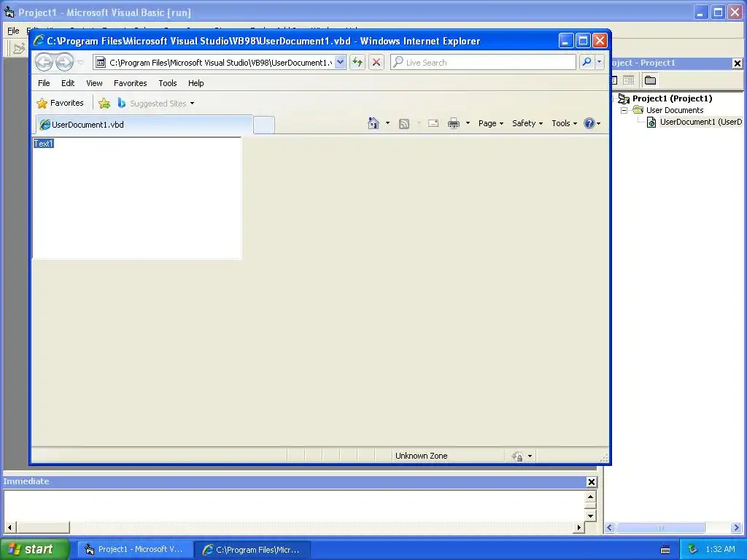
Task: Click the Refresh button in IE
Action: 357,63
